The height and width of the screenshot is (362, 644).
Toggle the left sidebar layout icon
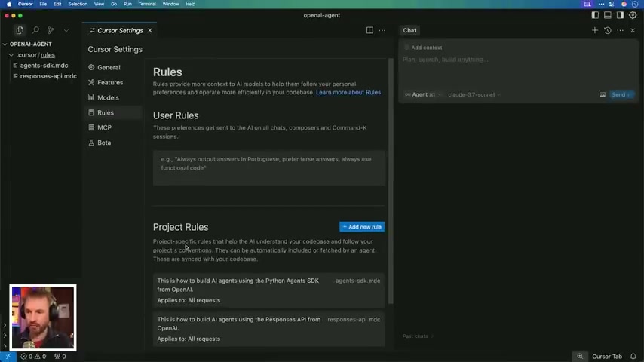click(x=595, y=15)
